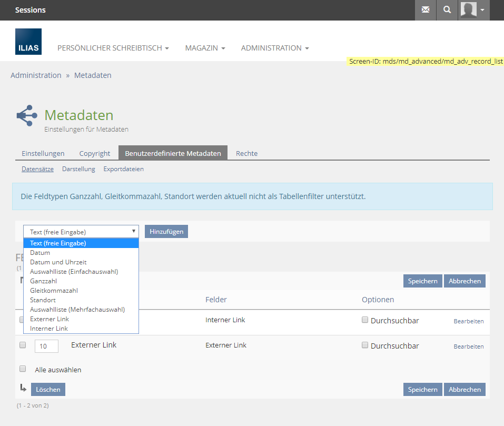
Task: Open the mail envelope icon
Action: tap(426, 10)
